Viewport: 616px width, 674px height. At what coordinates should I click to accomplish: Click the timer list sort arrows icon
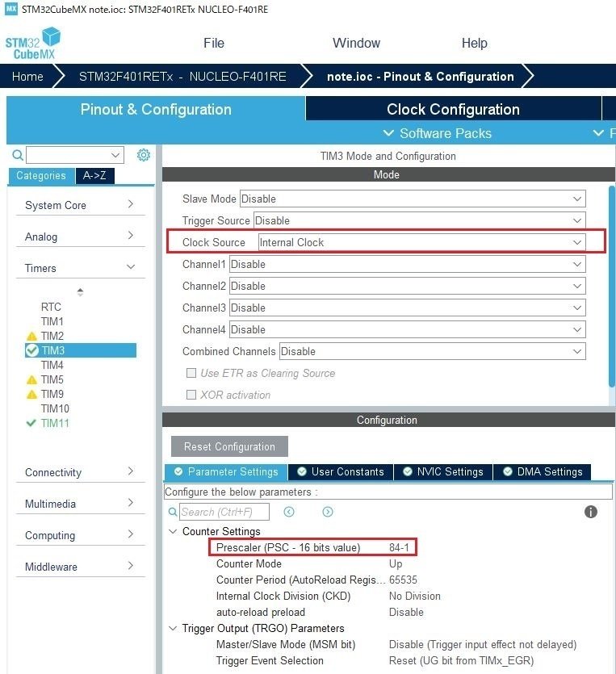click(80, 292)
